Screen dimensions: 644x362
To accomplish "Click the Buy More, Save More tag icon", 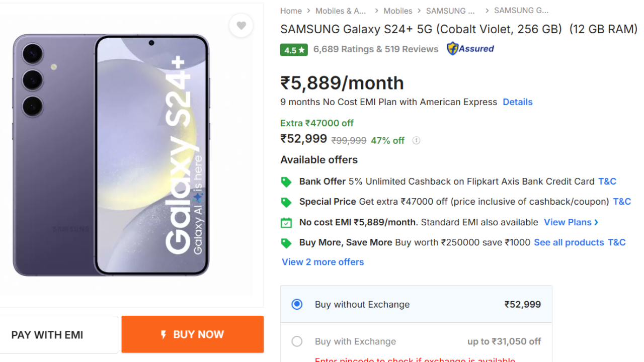I will tap(286, 243).
